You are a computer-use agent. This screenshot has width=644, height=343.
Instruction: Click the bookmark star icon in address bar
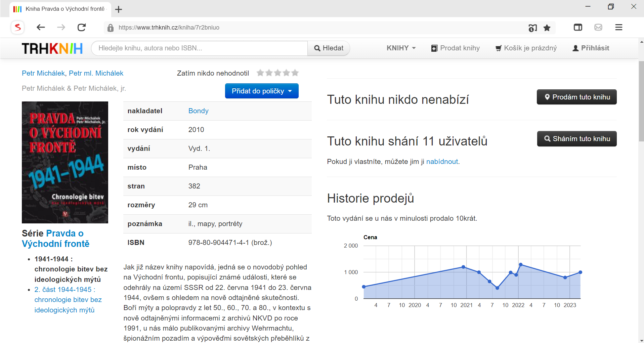tap(547, 28)
